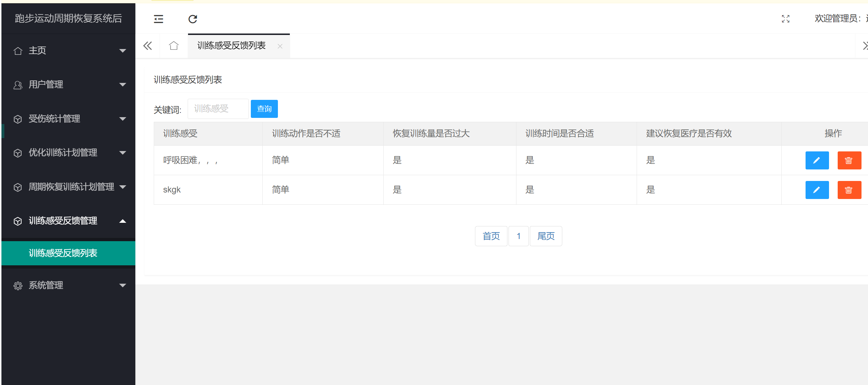The width and height of the screenshot is (868, 385).
Task: Click the 训练感受 keyword input field
Action: tap(218, 109)
